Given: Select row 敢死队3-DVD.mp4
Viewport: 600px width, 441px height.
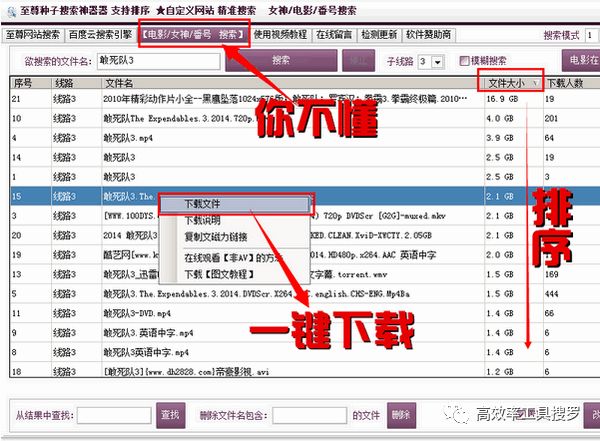Looking at the screenshot, I should pos(305,313).
